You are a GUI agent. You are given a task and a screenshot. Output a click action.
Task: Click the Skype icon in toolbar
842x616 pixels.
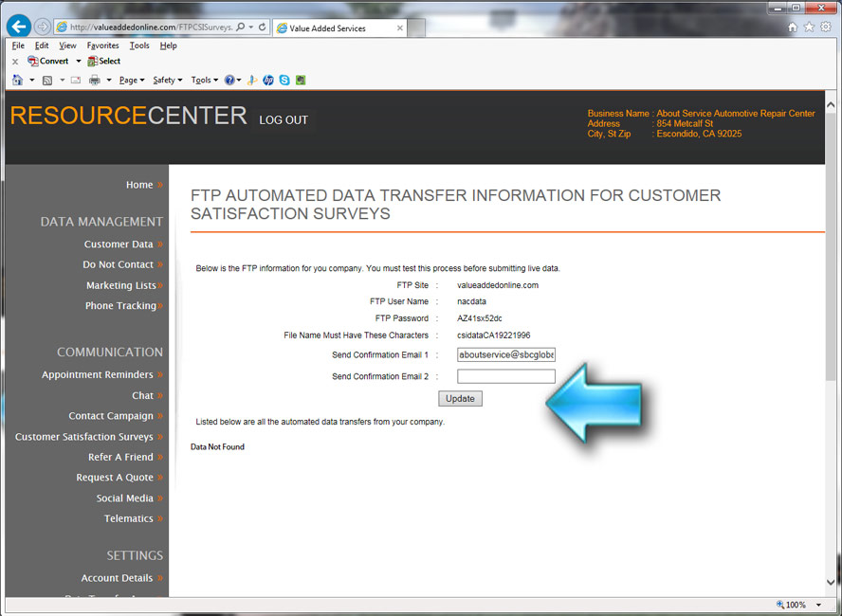pyautogui.click(x=284, y=81)
